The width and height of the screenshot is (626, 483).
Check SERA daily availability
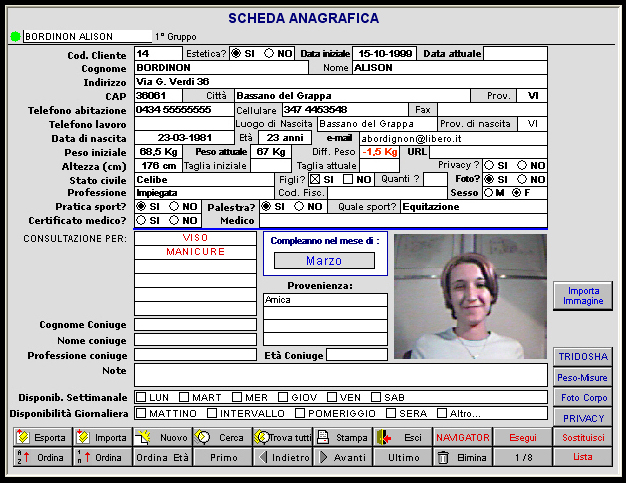click(391, 413)
